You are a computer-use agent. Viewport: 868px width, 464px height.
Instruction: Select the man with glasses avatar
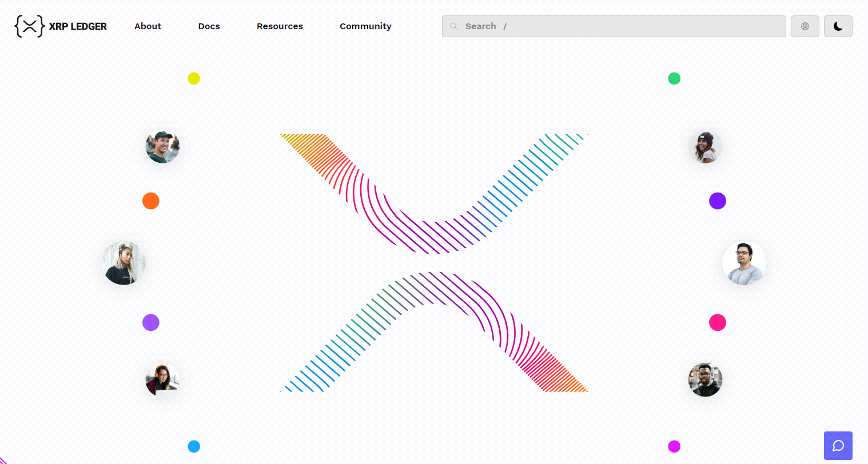pyautogui.click(x=744, y=263)
